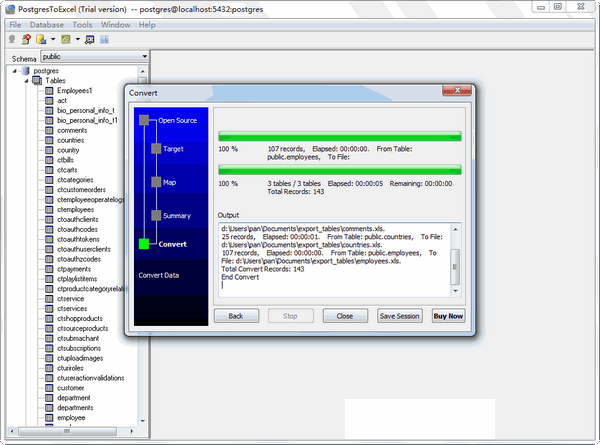
Task: Click the ctcarts table icon
Action: (x=49, y=170)
